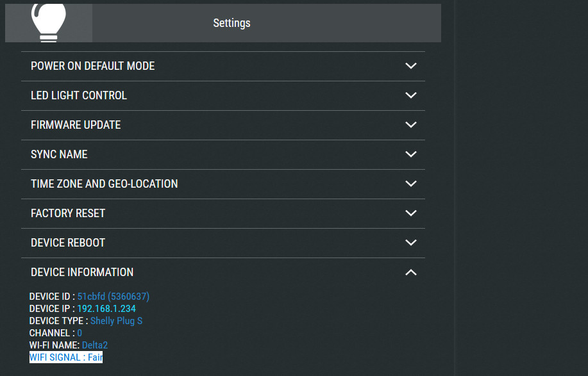Open the FACTORY RESET section label
This screenshot has height=376, width=588.
tap(68, 213)
